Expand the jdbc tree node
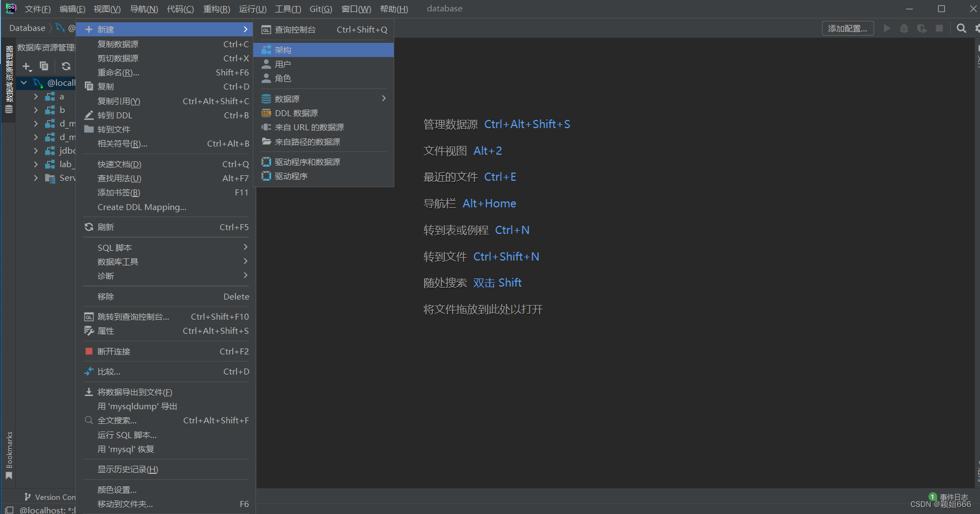The width and height of the screenshot is (980, 514). point(35,150)
